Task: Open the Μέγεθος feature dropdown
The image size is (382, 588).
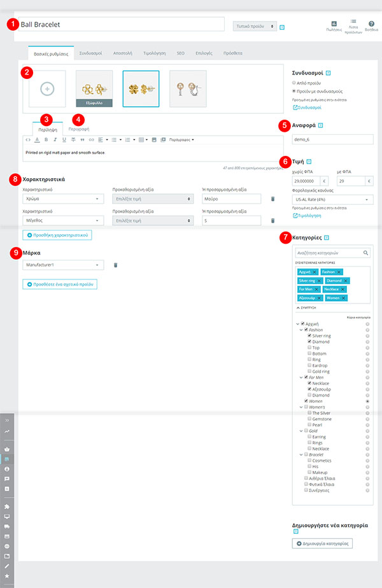Action: pos(63,220)
